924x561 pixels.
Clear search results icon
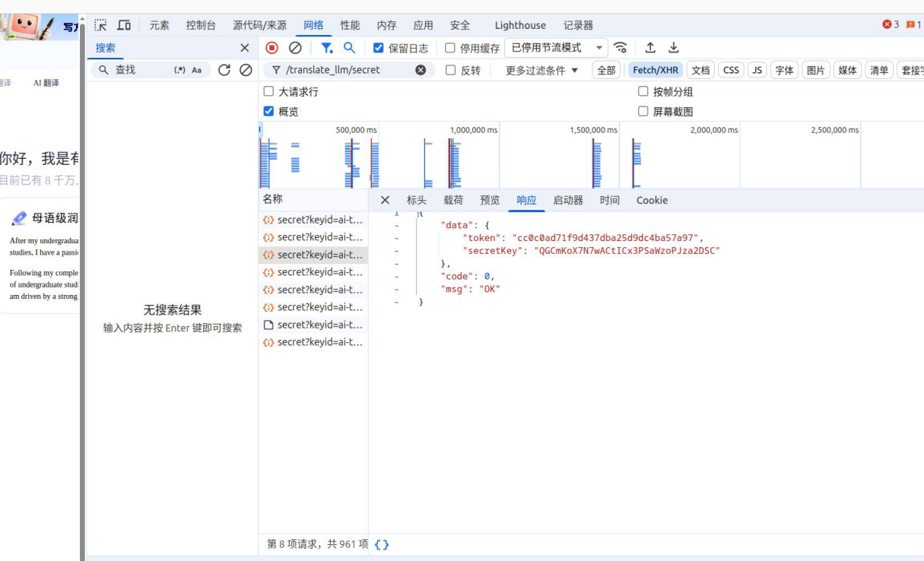point(246,70)
